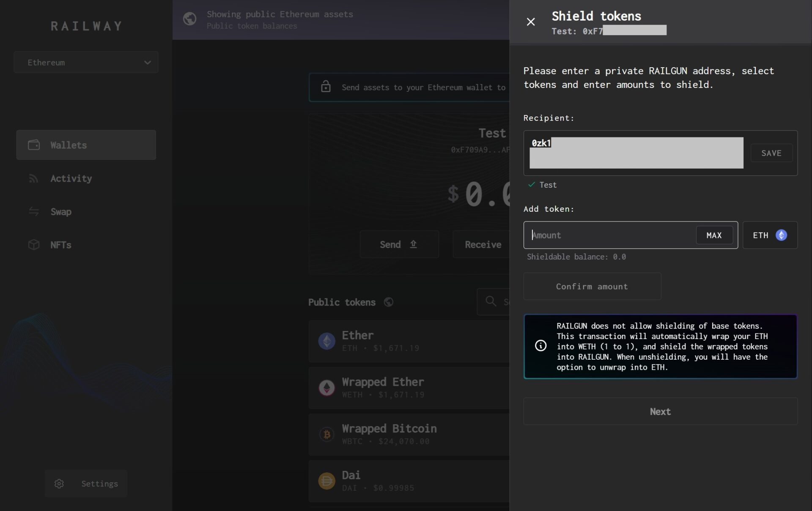Image resolution: width=812 pixels, height=511 pixels.
Task: Click the NFTs cube icon
Action: pos(34,245)
